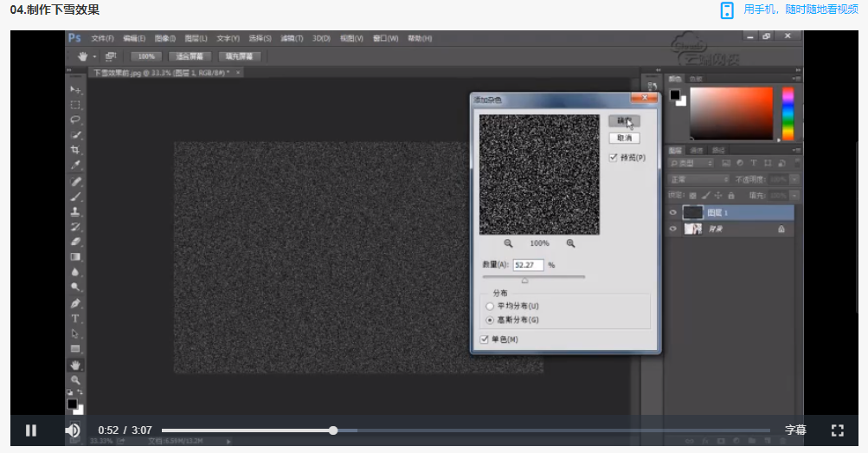868x453 pixels.
Task: Click the lock position icon
Action: 718,196
